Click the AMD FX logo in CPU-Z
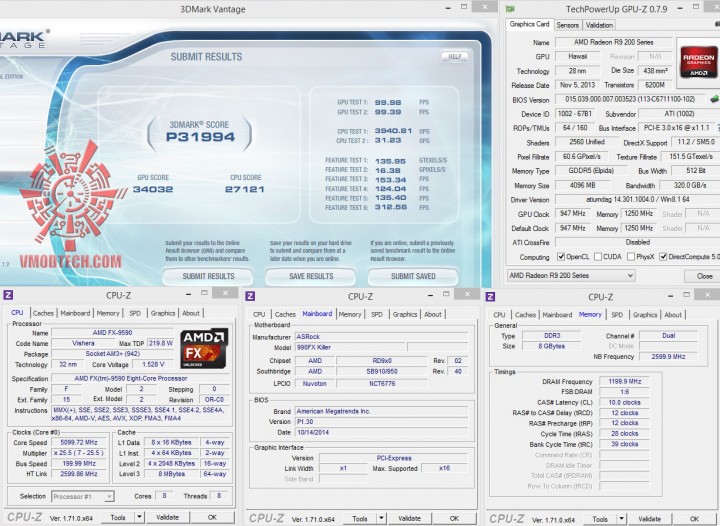Screen dimensions: 720x526 click(204, 348)
